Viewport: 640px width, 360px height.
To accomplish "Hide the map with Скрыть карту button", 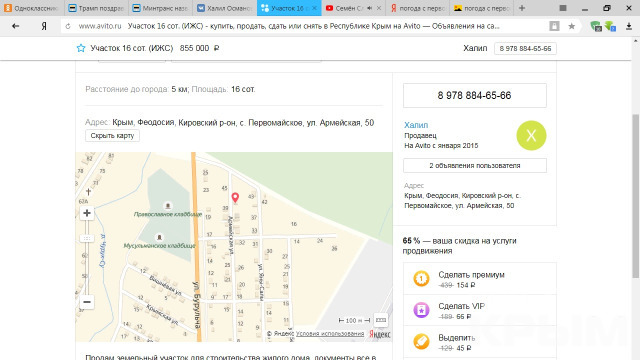I will pos(112,136).
